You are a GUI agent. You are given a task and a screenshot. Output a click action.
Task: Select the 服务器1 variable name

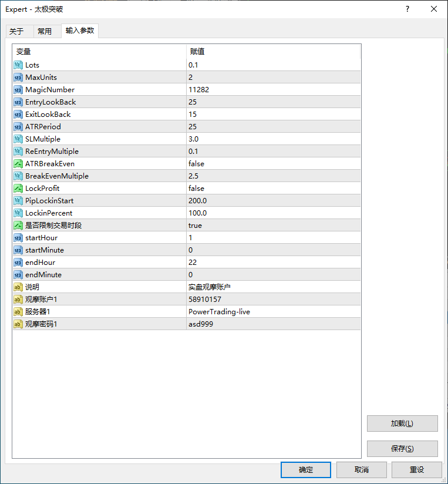click(x=38, y=312)
